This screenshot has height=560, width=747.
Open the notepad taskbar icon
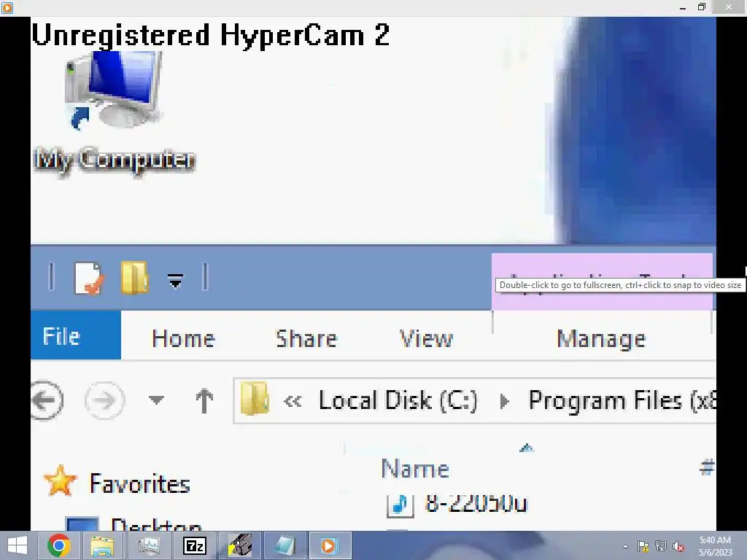pos(285,545)
